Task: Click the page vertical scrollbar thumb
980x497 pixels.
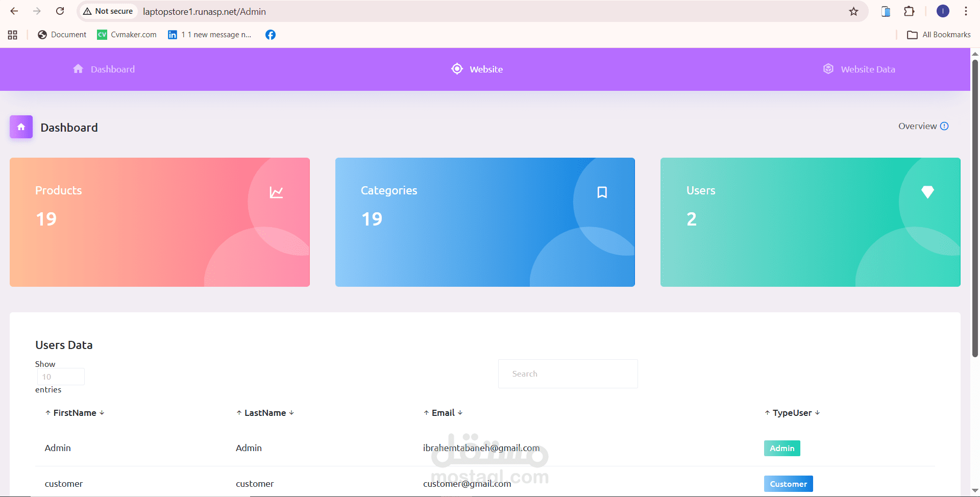Action: pos(975,208)
